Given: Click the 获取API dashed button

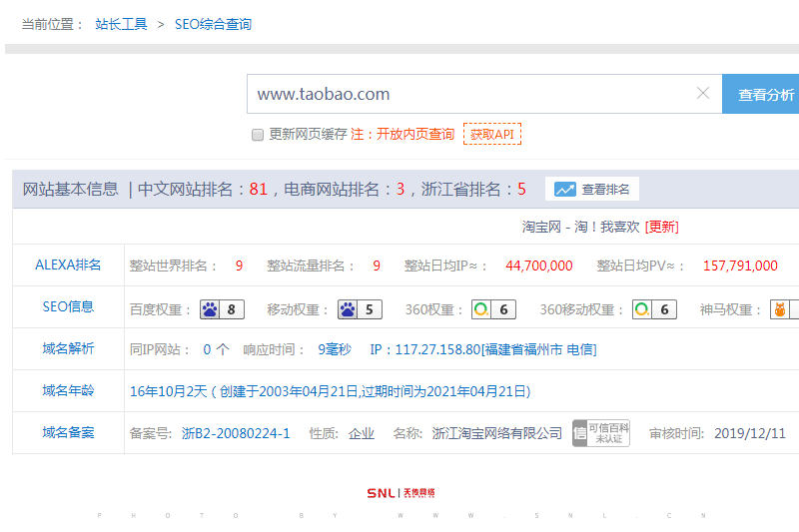Looking at the screenshot, I should point(492,134).
